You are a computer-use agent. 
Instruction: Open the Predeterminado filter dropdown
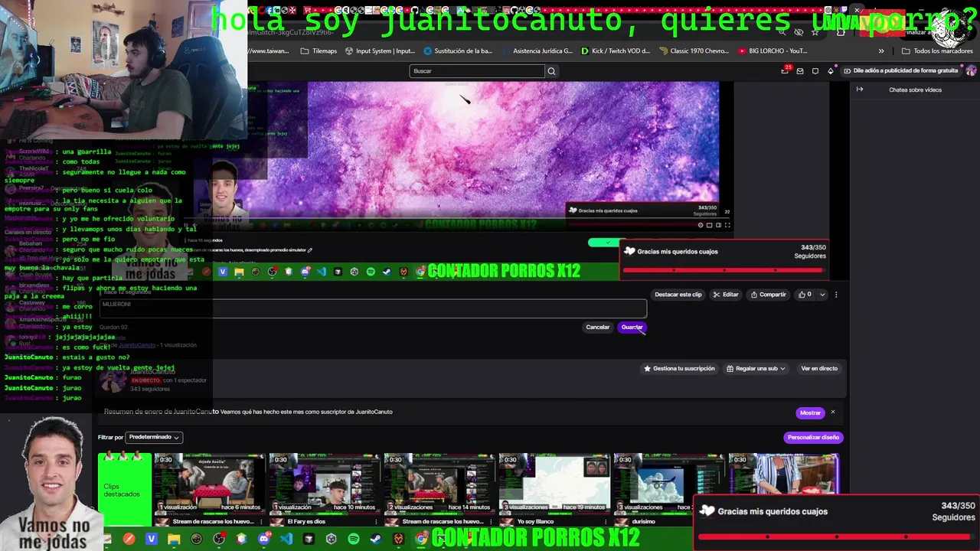pos(154,437)
